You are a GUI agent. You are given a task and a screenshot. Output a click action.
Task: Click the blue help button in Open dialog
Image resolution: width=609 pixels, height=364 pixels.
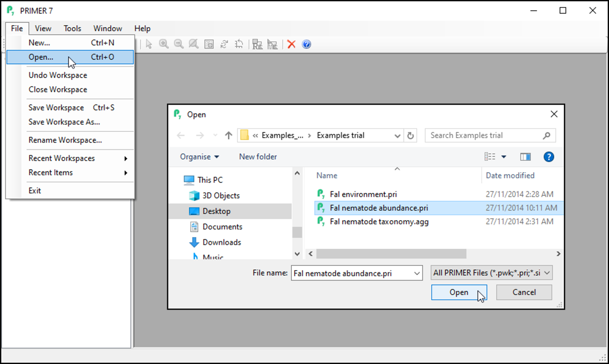point(549,157)
